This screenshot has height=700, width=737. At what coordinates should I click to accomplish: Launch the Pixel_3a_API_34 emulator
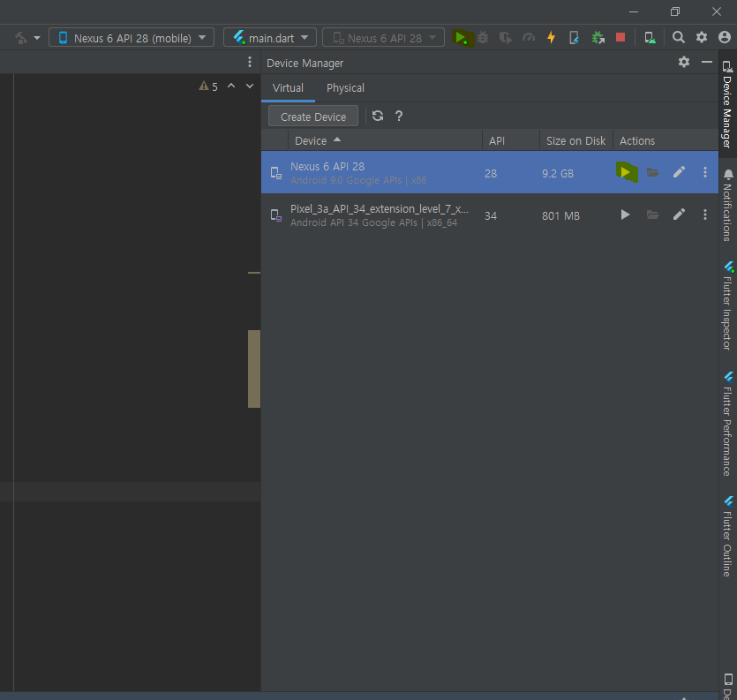point(625,215)
